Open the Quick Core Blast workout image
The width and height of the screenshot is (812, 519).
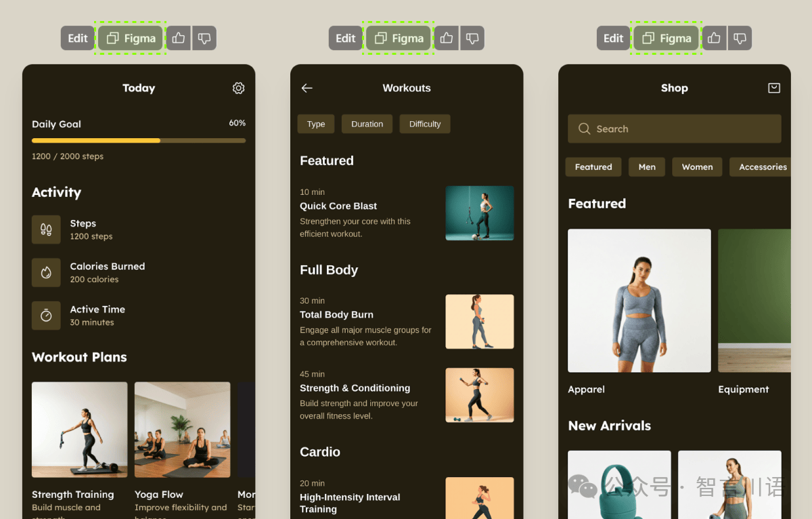480,213
